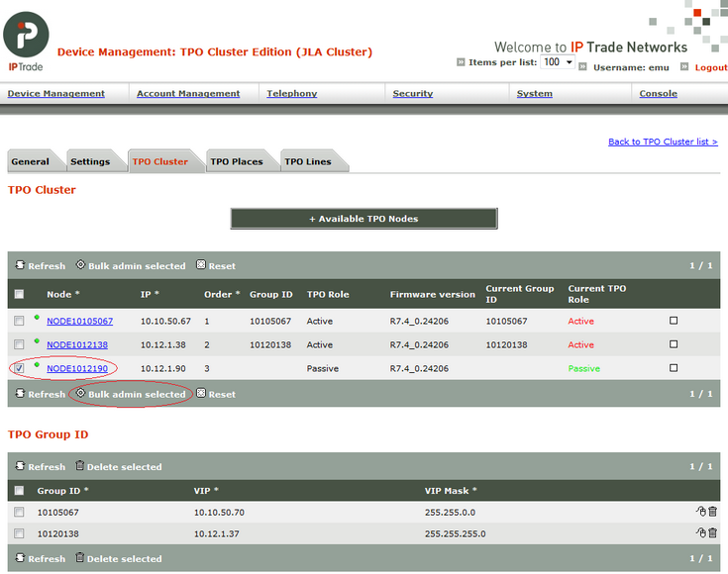Click arrow icon beside Username

[582, 67]
